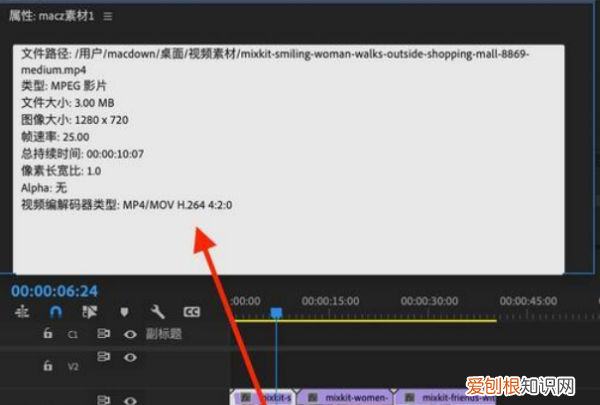Hide the 副标题 track with its eye icon
Screen dimensions: 600x405
tap(130, 334)
